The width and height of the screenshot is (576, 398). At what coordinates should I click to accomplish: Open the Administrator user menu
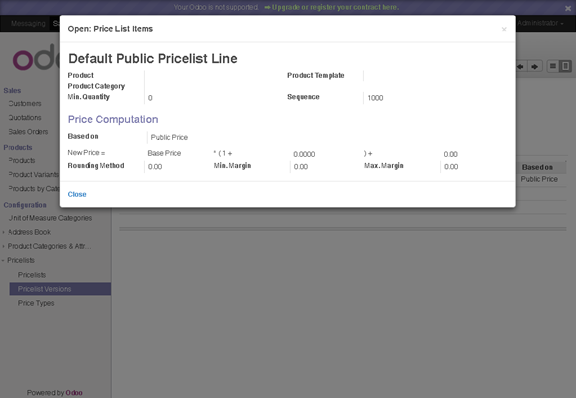tap(540, 23)
